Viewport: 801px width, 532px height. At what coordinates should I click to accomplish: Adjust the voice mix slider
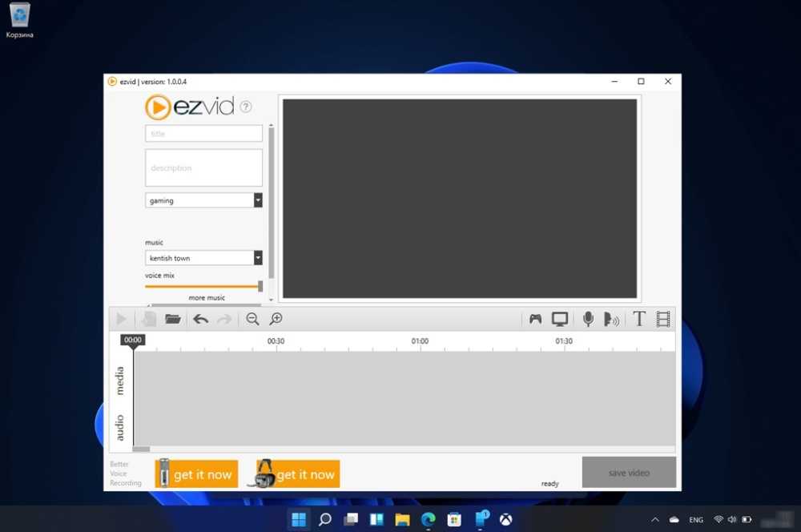click(x=260, y=286)
